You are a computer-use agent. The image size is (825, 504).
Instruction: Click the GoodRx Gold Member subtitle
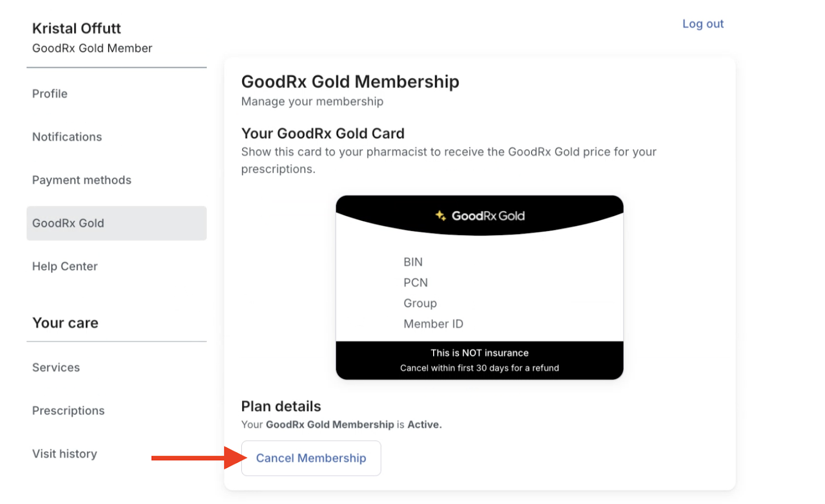pyautogui.click(x=92, y=48)
